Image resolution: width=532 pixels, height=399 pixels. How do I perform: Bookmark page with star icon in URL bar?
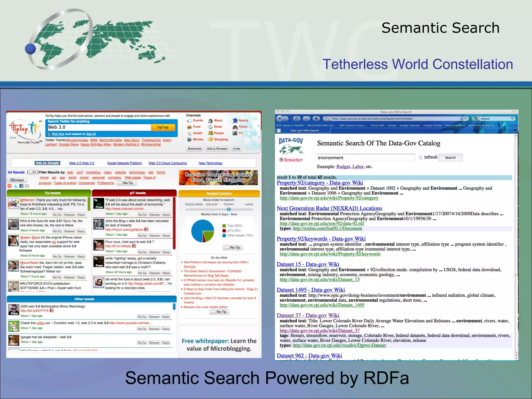pyautogui.click(x=462, y=118)
